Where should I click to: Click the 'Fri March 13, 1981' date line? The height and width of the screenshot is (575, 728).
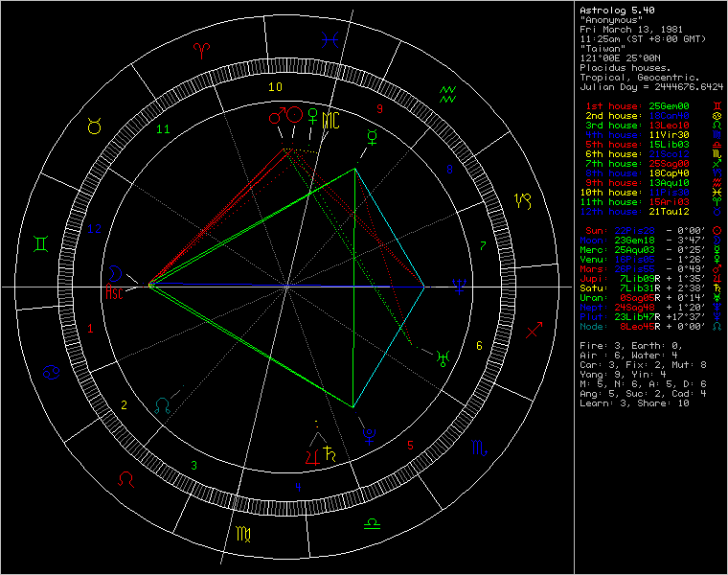[x=631, y=30]
